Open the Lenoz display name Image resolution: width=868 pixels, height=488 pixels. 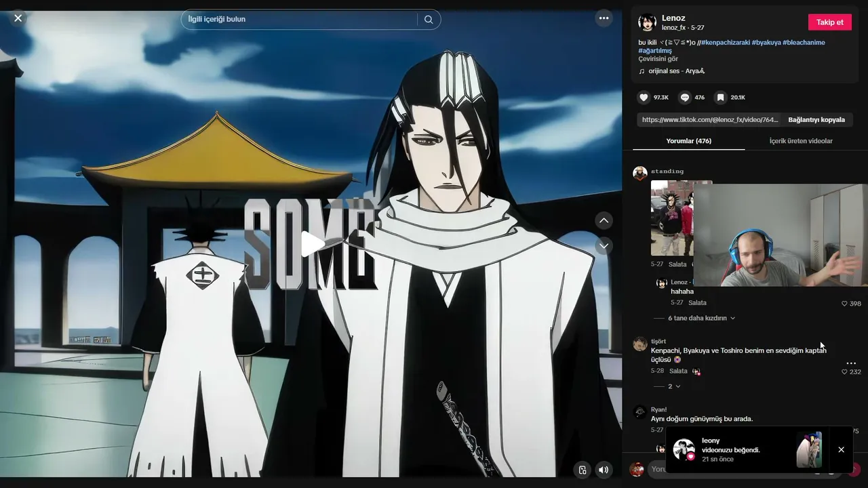point(673,18)
